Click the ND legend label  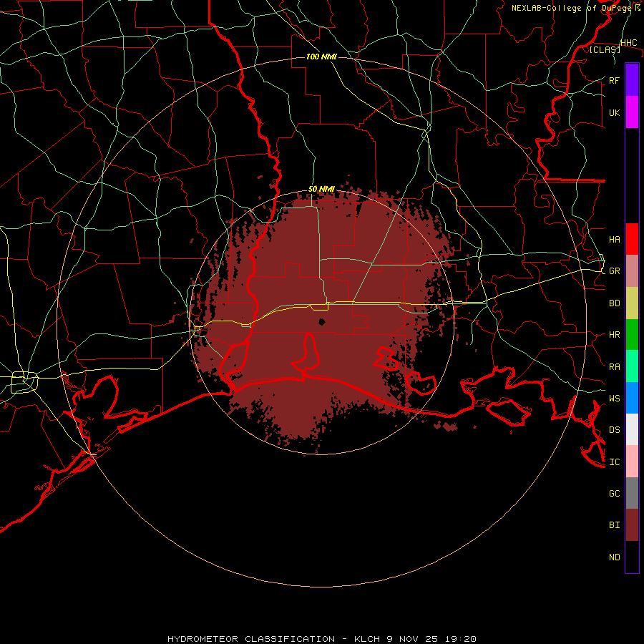(x=615, y=557)
